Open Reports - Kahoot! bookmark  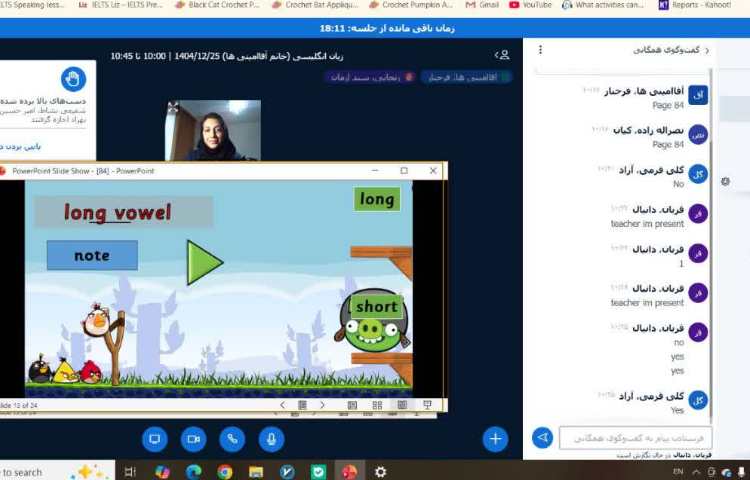(x=695, y=5)
